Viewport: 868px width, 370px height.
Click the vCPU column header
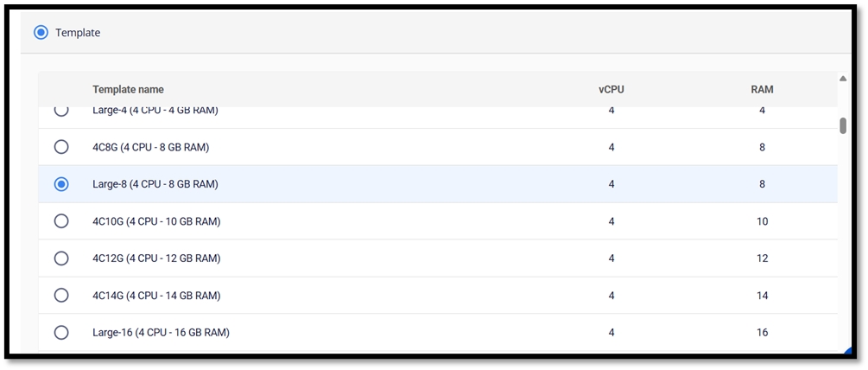point(611,90)
